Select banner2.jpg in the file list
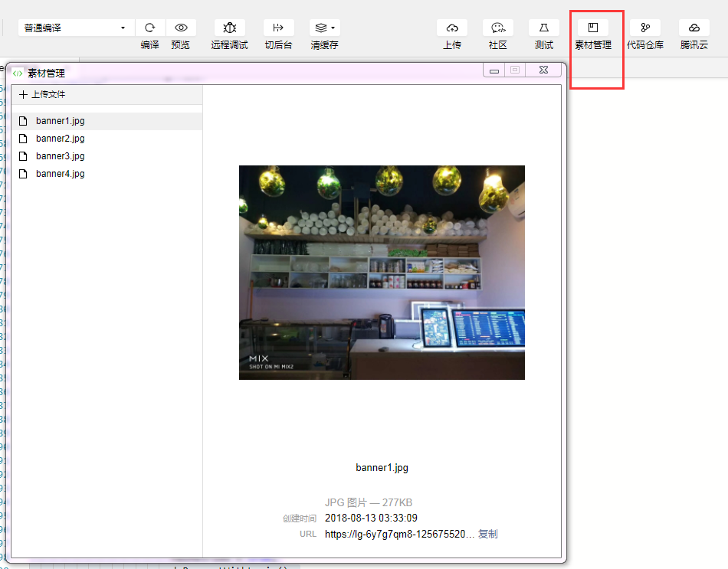Image resolution: width=728 pixels, height=569 pixels. point(60,139)
